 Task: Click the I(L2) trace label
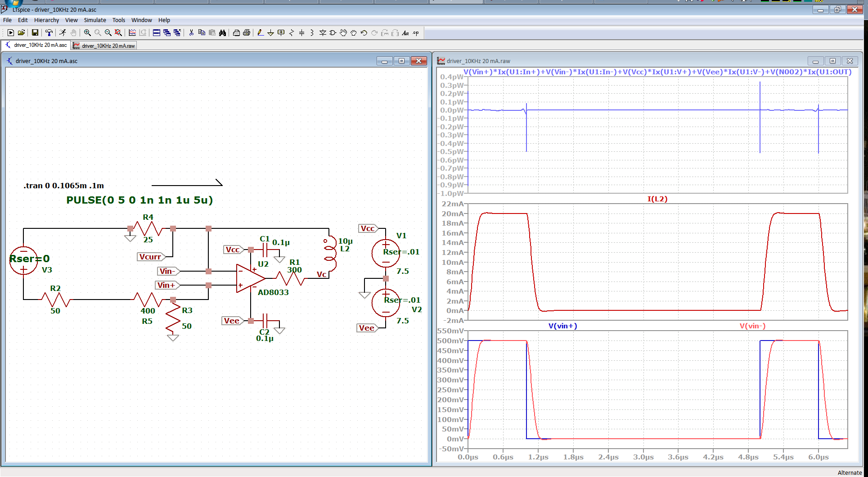tap(657, 199)
